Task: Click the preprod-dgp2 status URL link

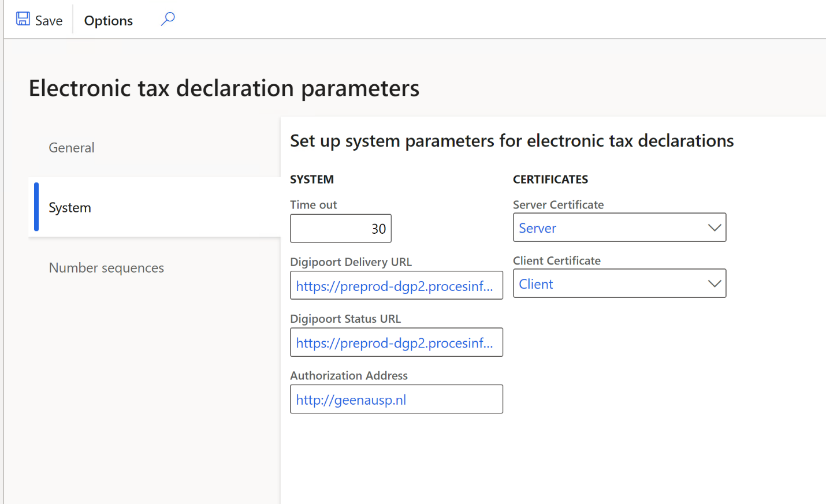Action: [x=395, y=342]
